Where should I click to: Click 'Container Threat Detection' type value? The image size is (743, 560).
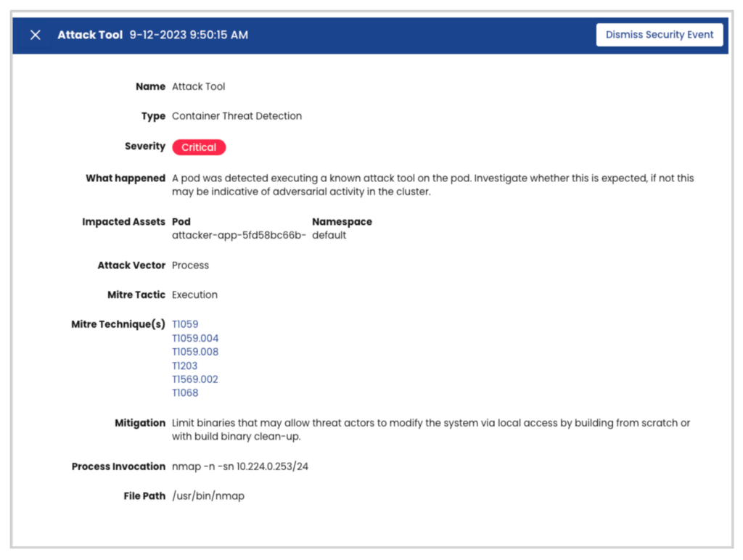coord(237,116)
